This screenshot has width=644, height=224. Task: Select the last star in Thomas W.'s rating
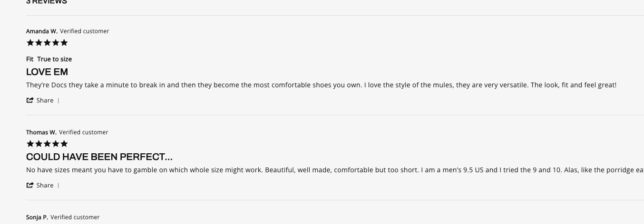coord(64,144)
